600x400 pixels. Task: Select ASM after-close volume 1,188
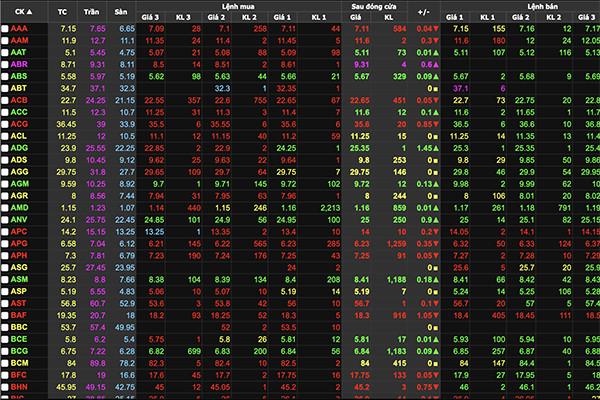[396, 280]
